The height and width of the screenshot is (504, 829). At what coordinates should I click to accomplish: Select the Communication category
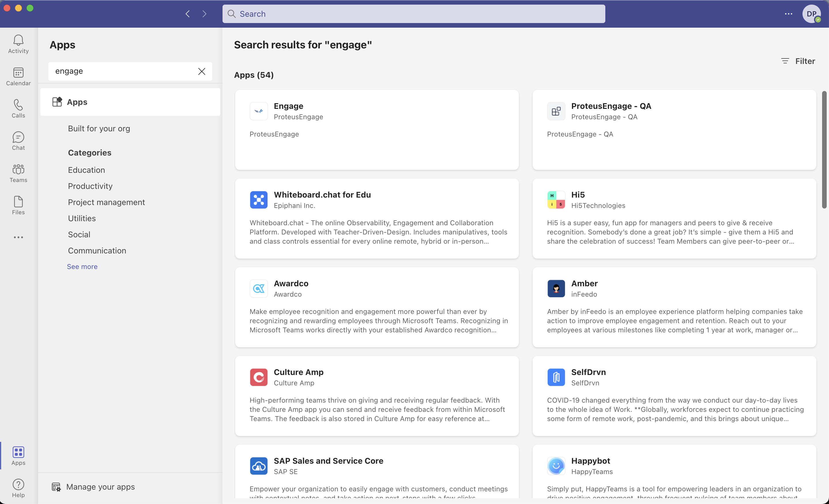(x=97, y=251)
